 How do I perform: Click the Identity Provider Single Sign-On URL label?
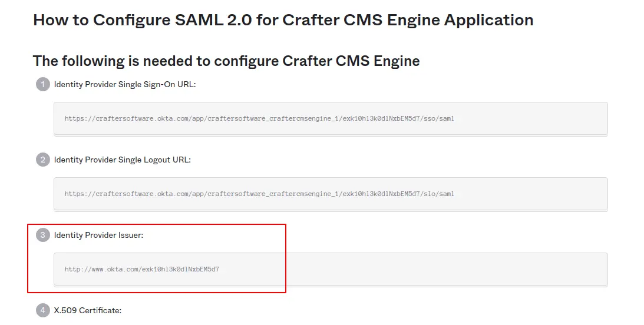pos(124,84)
